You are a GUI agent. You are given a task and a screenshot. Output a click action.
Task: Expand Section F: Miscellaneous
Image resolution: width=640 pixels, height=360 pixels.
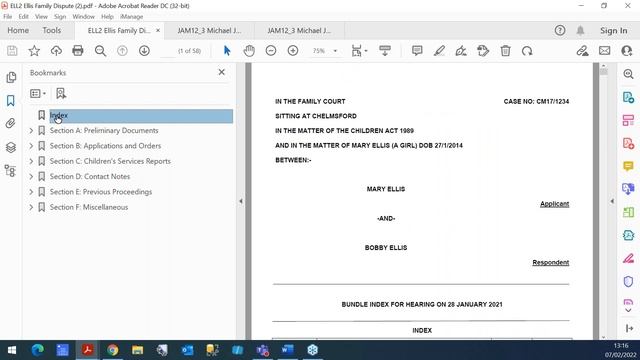point(31,207)
